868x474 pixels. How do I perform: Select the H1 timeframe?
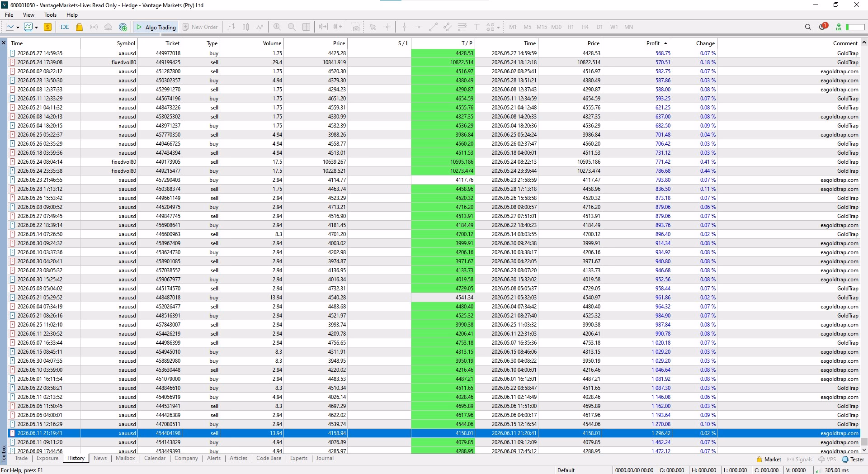point(571,27)
